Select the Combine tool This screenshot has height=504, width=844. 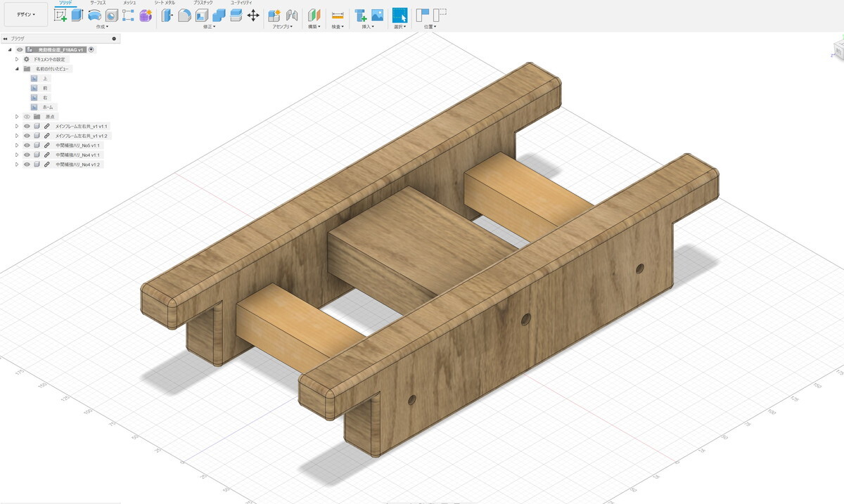click(219, 15)
